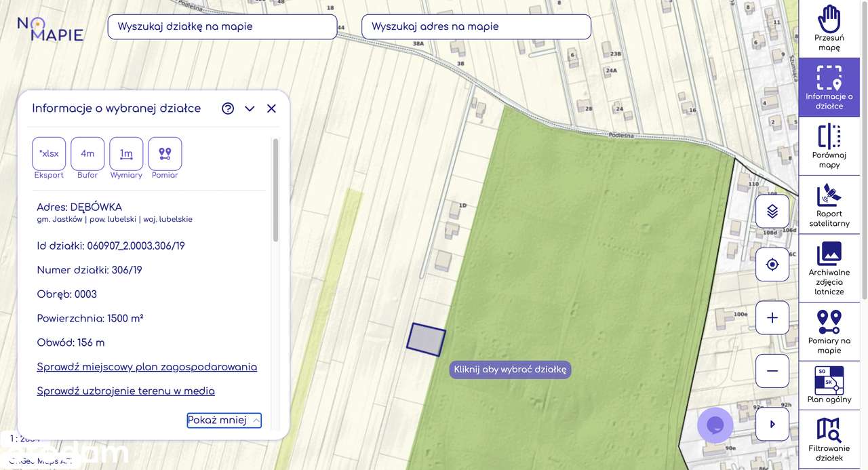Viewport: 868px width, 470px height.
Task: Zoom out with the minus button
Action: click(x=772, y=371)
